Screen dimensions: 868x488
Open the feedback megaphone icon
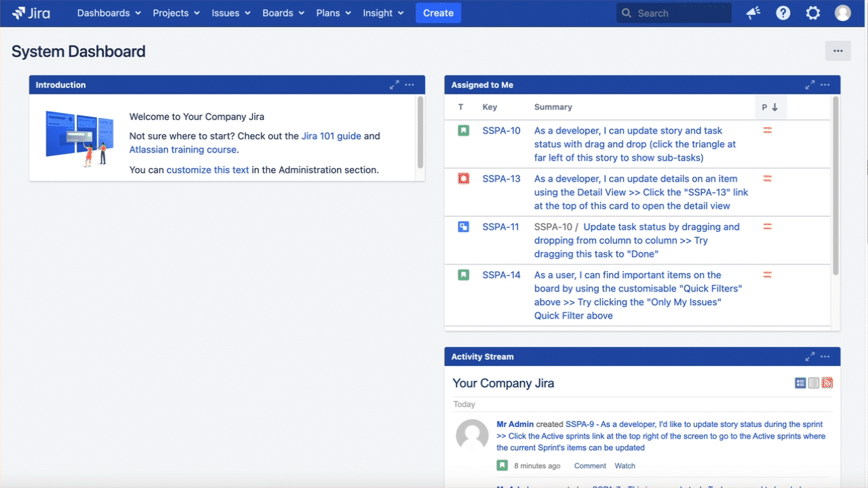coord(753,13)
